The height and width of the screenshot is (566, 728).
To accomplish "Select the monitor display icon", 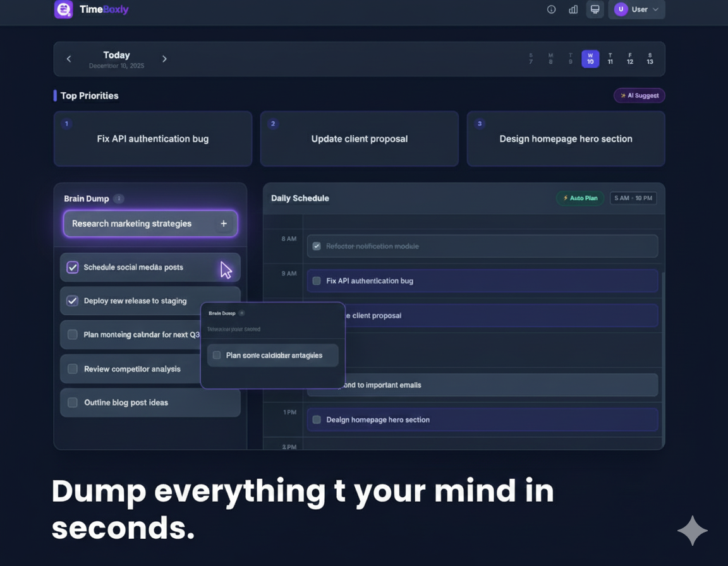I will coord(594,9).
